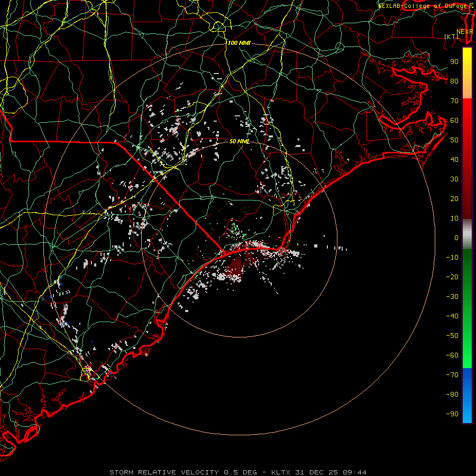Click the gray zero-velocity segment of color bar

pos(467,234)
